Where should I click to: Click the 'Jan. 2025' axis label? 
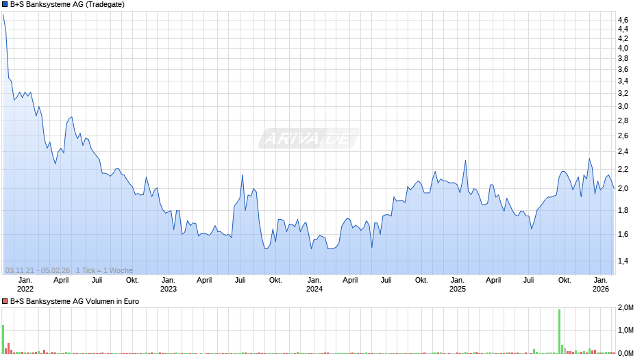click(458, 285)
